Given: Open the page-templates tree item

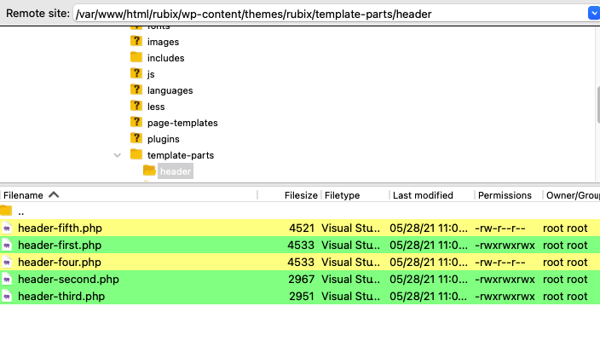Looking at the screenshot, I should click(x=182, y=123).
